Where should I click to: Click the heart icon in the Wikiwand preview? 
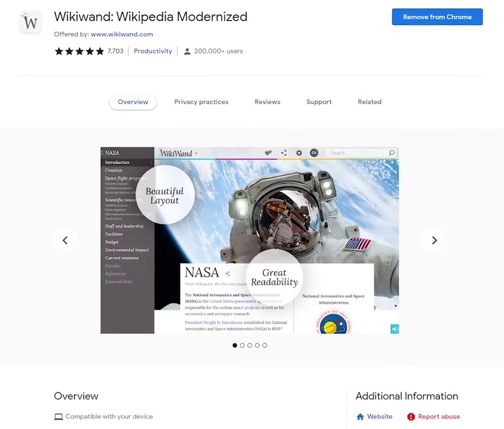tap(268, 153)
